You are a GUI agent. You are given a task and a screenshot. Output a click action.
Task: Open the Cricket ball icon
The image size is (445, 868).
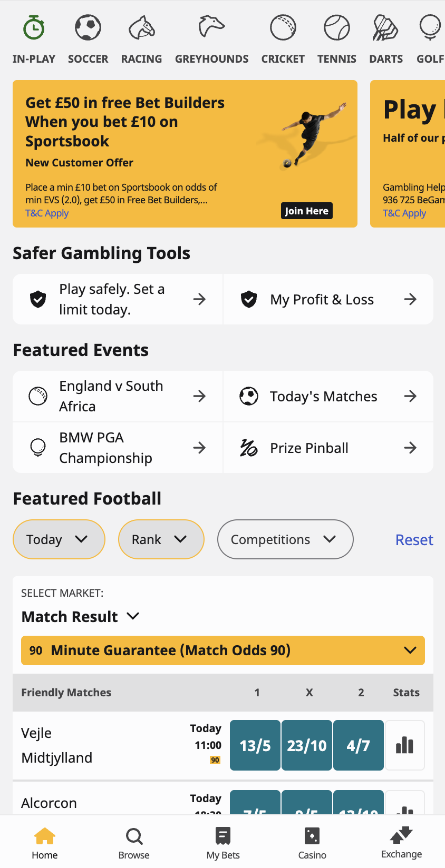[x=283, y=28]
